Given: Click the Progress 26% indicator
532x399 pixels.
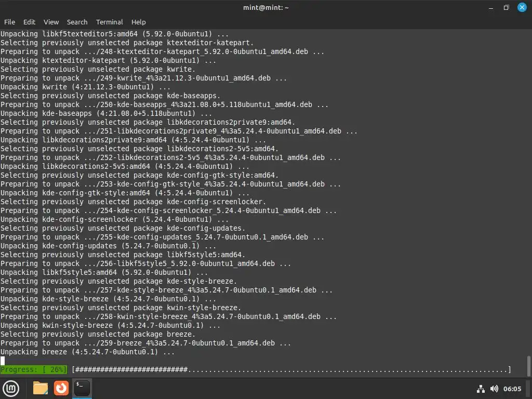Looking at the screenshot, I should coord(34,369).
